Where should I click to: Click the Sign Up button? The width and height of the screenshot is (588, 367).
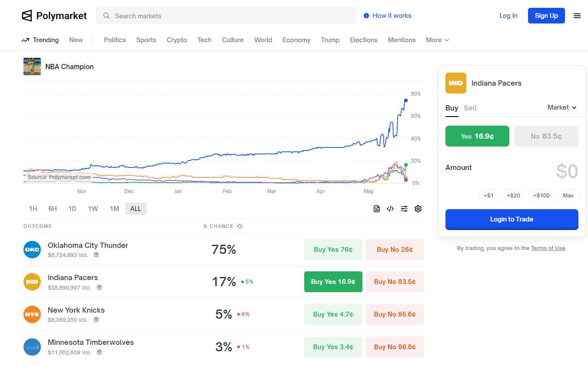(x=546, y=16)
